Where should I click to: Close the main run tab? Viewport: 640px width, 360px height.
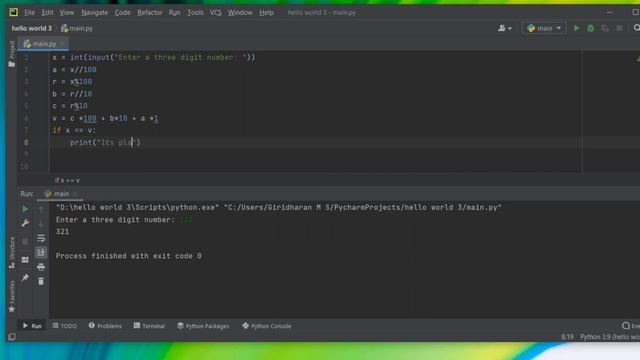pos(76,194)
